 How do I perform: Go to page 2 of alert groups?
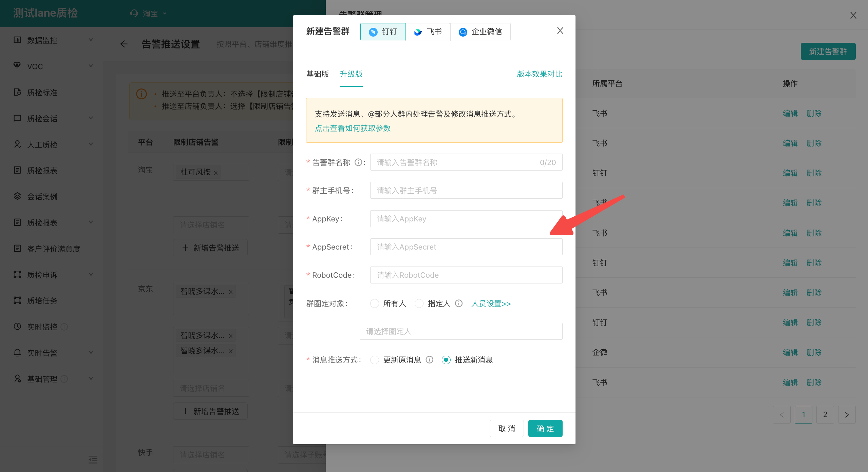pyautogui.click(x=825, y=415)
